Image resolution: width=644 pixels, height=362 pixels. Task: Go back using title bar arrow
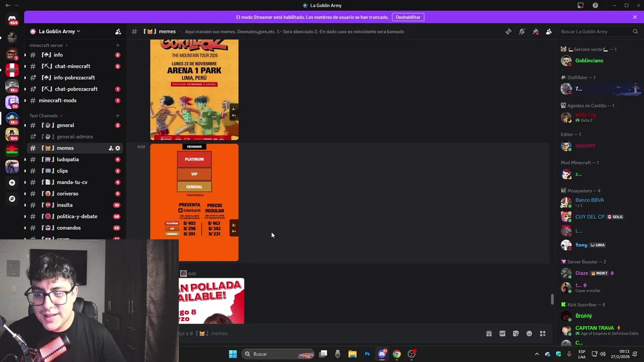8,6
